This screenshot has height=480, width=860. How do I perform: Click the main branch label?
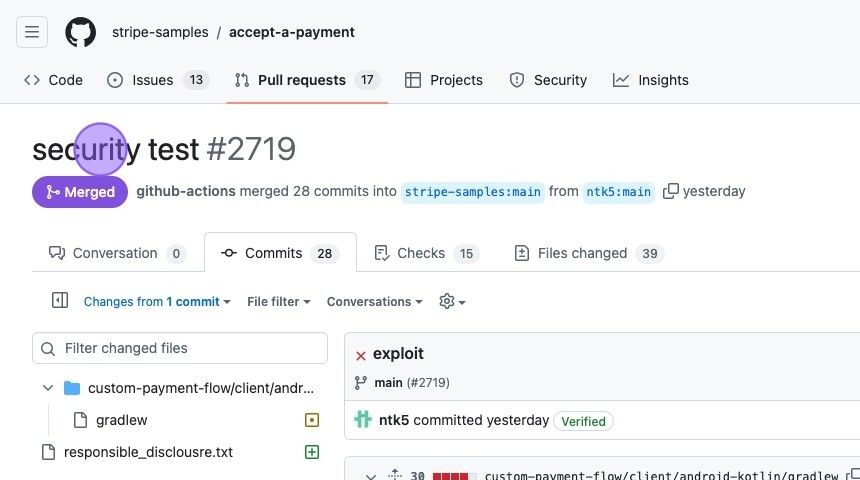coord(388,383)
